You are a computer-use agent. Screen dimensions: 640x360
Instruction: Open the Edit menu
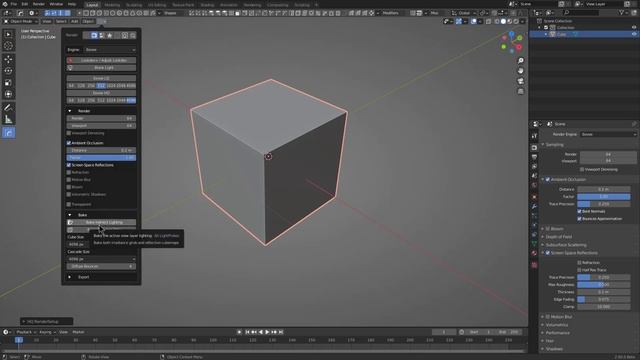tap(25, 4)
